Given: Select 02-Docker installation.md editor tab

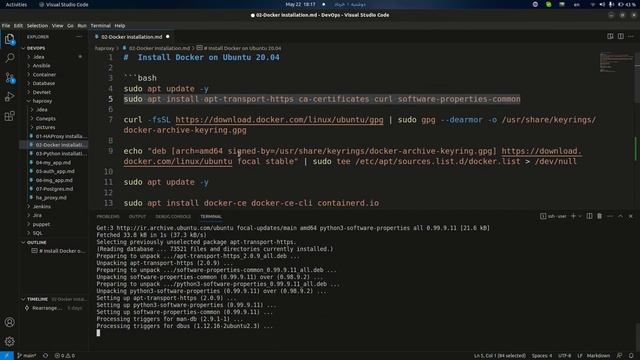Looking at the screenshot, I should point(131,37).
